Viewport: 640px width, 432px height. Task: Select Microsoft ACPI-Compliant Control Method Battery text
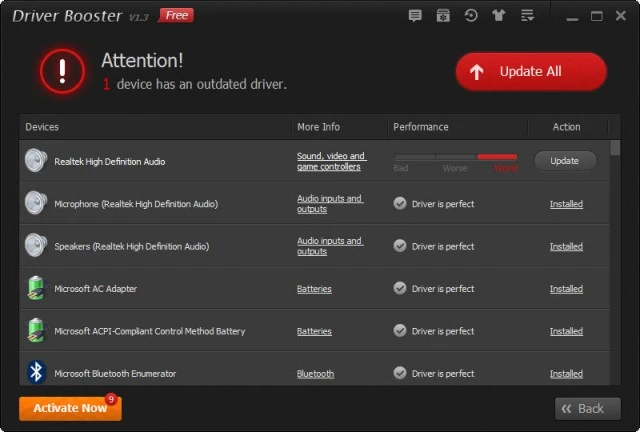(150, 332)
